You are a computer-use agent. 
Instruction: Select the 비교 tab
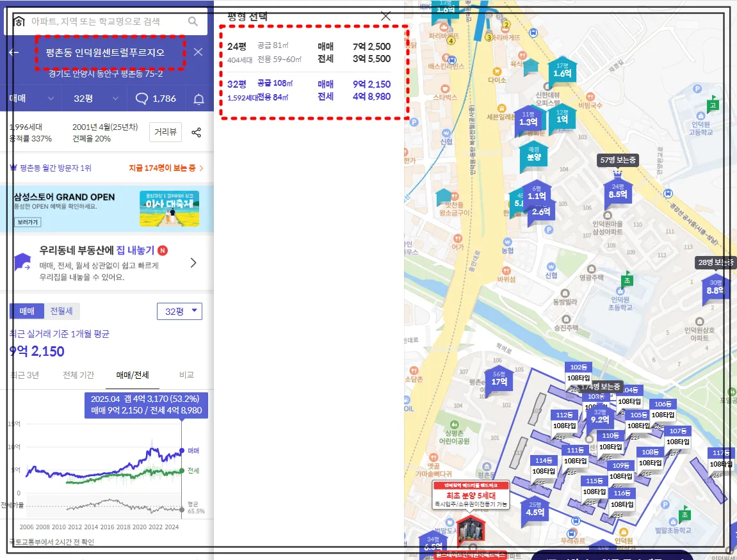186,375
